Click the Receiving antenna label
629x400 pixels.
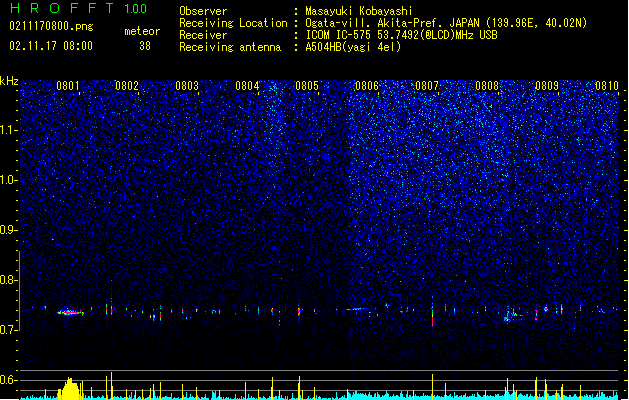pyautogui.click(x=230, y=47)
